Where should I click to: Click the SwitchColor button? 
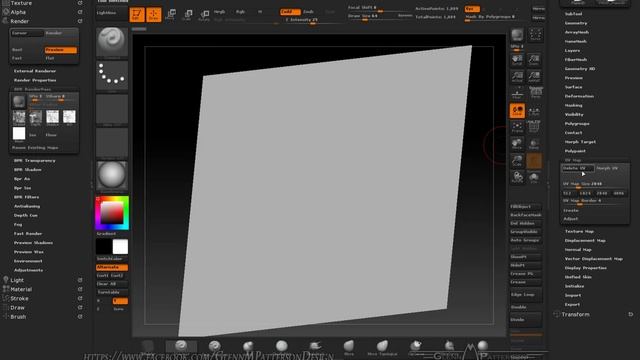pos(112,259)
